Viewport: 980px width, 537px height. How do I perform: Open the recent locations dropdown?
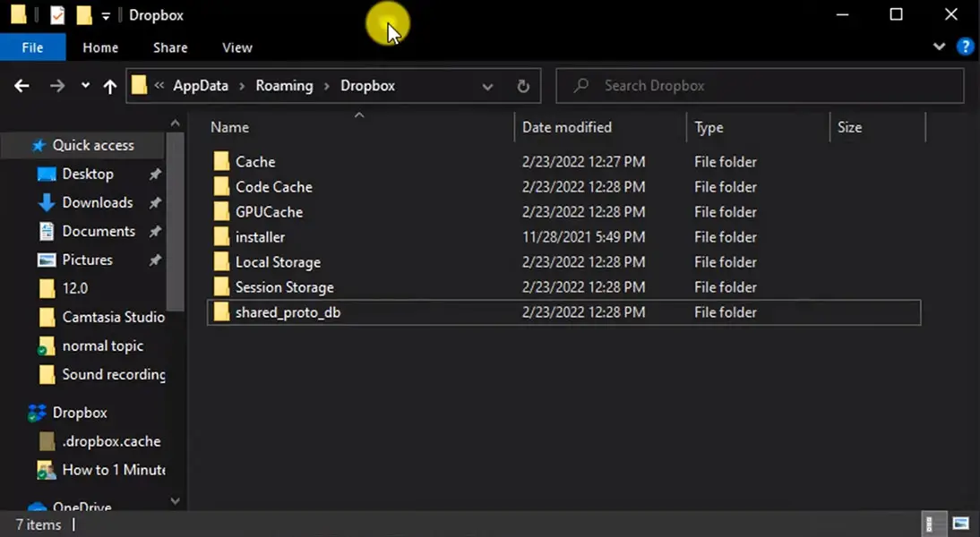86,86
